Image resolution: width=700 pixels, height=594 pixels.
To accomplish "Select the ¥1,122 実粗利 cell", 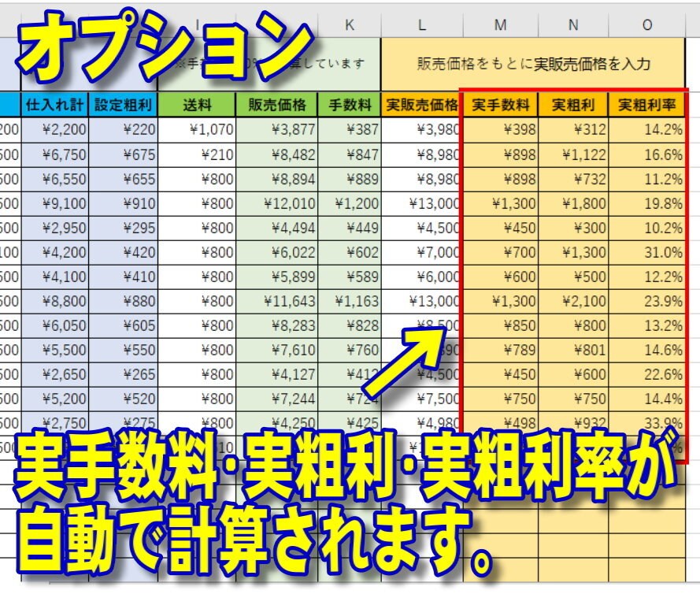I will click(x=573, y=155).
